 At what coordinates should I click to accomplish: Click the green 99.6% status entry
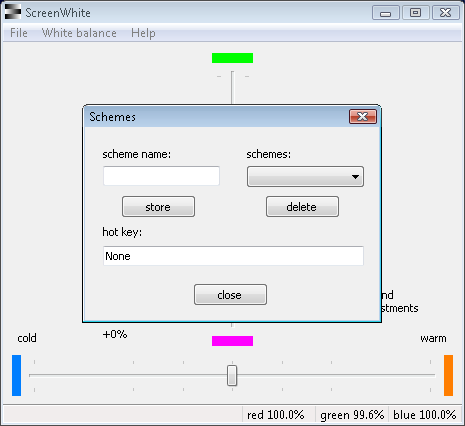point(352,415)
